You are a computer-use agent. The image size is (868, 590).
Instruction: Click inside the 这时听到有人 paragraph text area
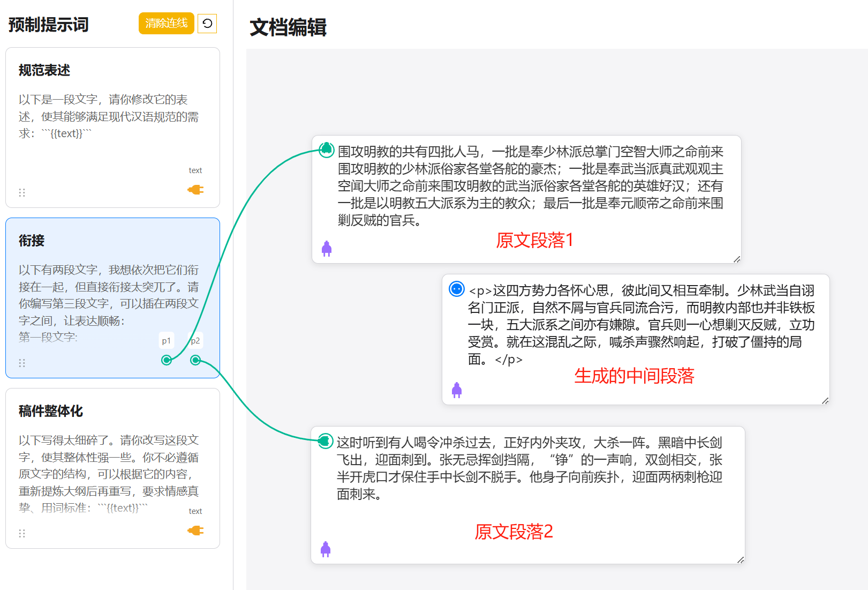click(x=529, y=468)
